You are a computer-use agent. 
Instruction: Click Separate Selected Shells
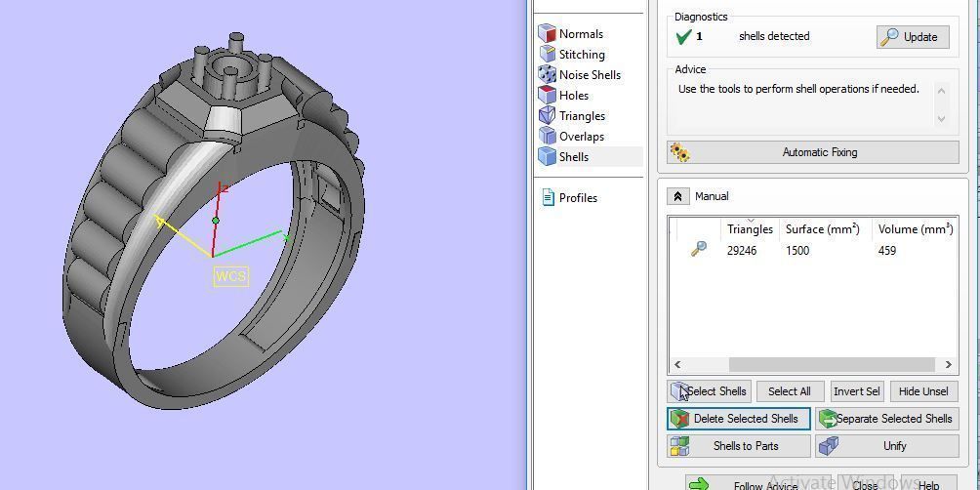tap(887, 419)
